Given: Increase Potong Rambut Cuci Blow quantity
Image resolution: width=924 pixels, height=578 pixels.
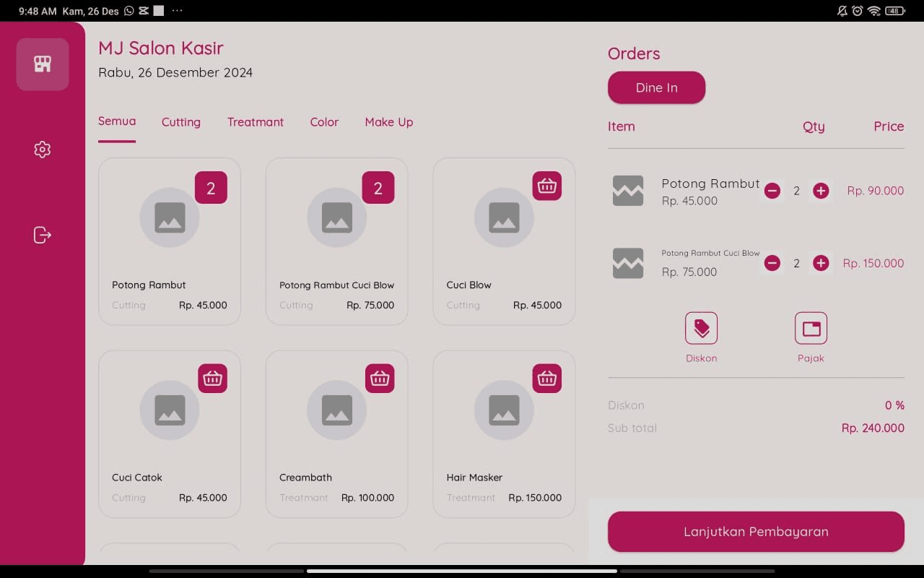Looking at the screenshot, I should (821, 263).
